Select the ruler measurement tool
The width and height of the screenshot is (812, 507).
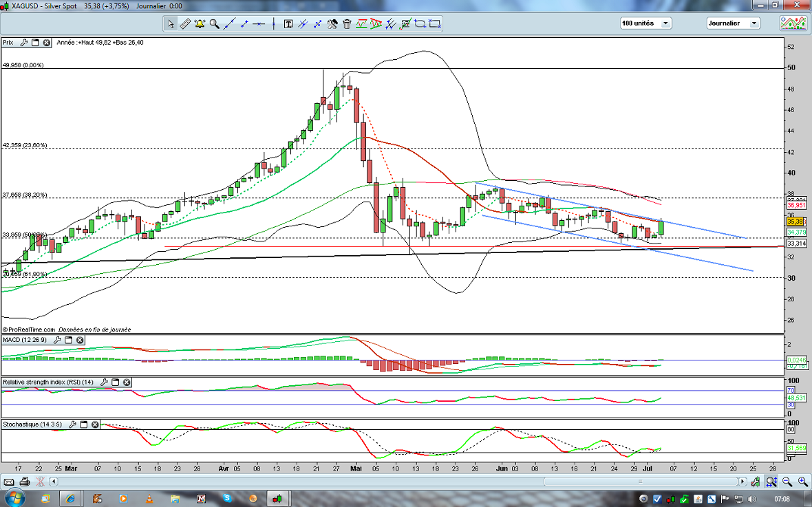185,24
